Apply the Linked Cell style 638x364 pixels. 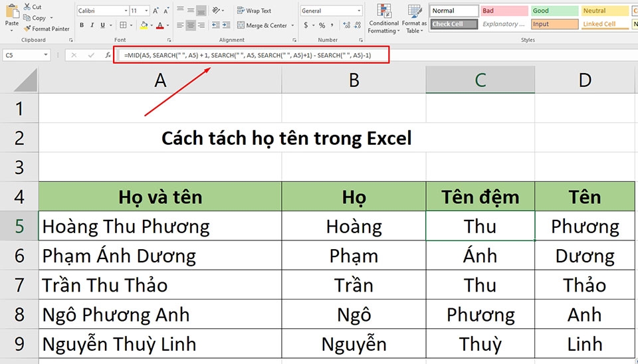click(x=605, y=24)
